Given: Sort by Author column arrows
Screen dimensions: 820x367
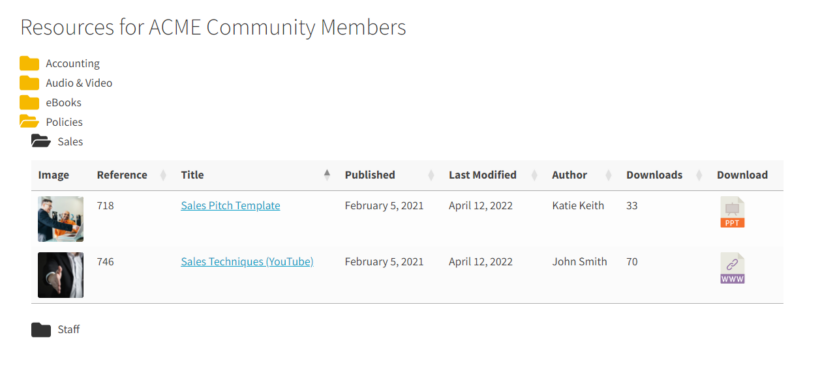Looking at the screenshot, I should click(x=608, y=175).
